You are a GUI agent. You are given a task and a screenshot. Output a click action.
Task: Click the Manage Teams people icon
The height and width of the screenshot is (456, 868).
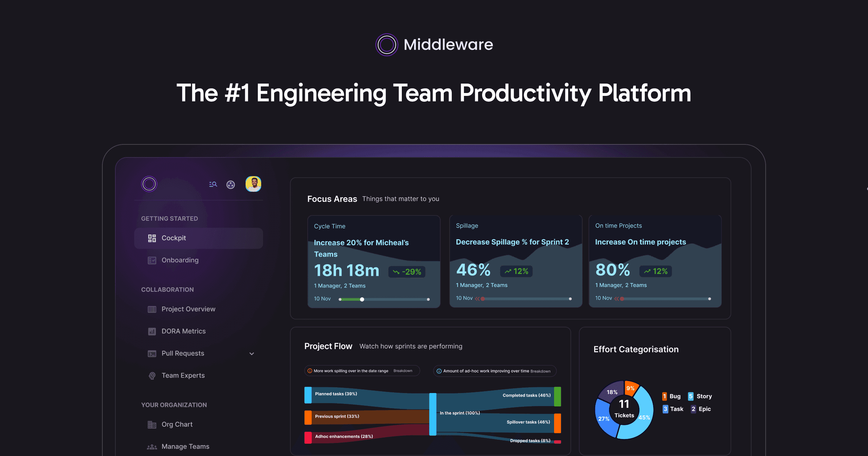[x=152, y=447]
